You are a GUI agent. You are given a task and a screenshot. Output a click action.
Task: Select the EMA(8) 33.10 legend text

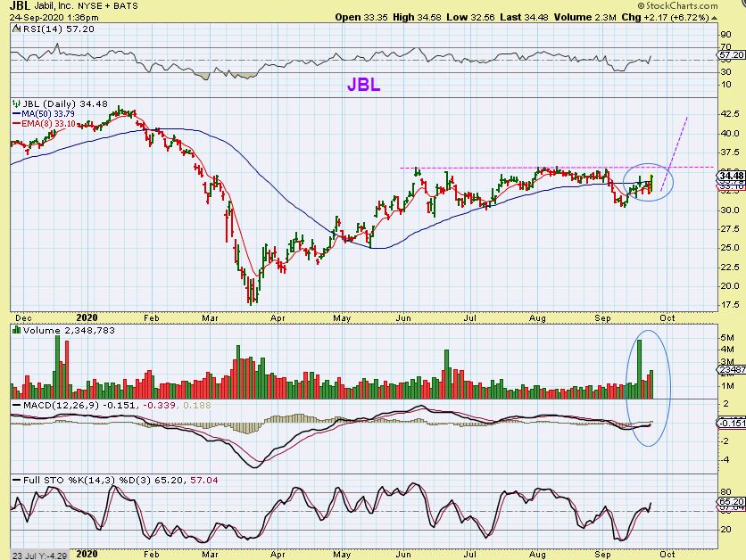tap(48, 124)
